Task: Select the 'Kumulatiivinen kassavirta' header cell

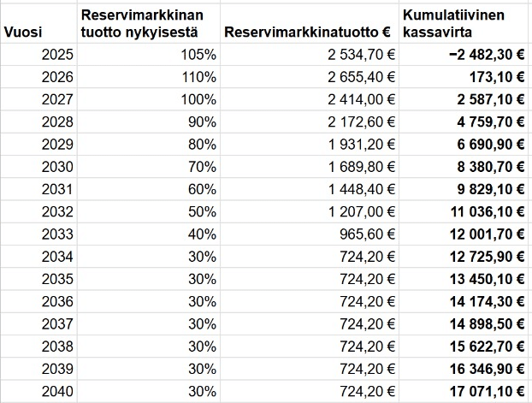Action: [454, 24]
